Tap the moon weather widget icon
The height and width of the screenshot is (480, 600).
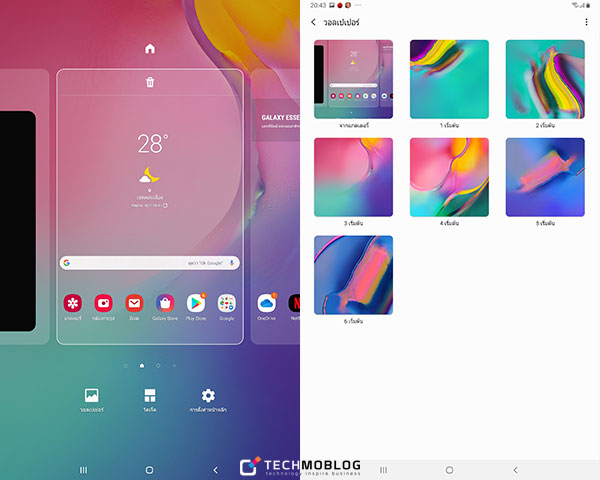150,175
